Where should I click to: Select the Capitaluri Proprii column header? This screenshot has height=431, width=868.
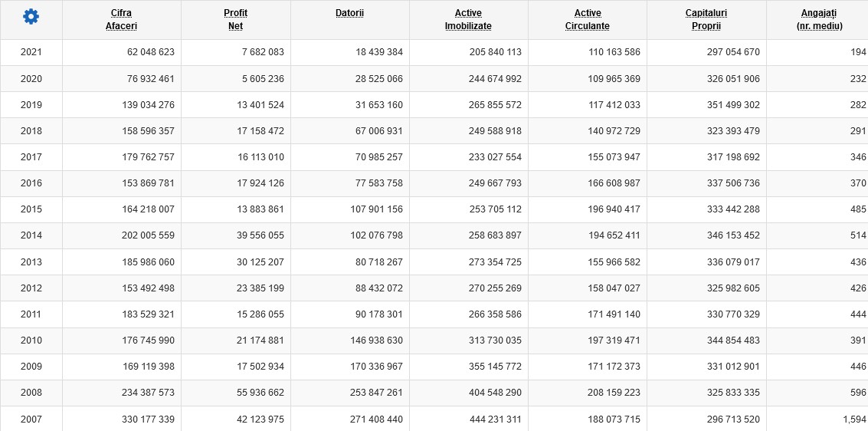(x=706, y=19)
